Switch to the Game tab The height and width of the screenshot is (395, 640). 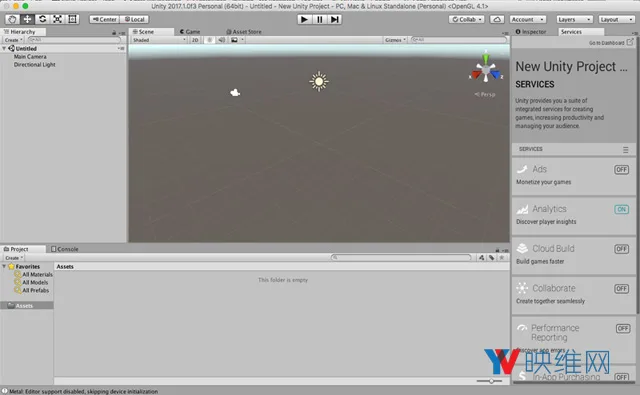tap(190, 31)
